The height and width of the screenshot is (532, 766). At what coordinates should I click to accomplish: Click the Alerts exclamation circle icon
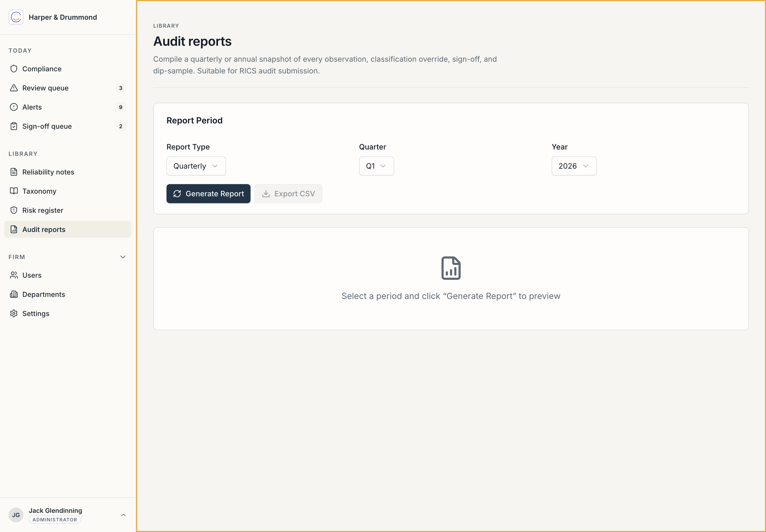point(14,107)
